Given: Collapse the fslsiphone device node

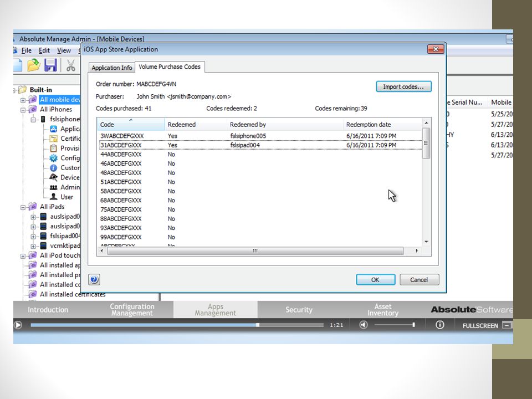Looking at the screenshot, I should 33,120.
